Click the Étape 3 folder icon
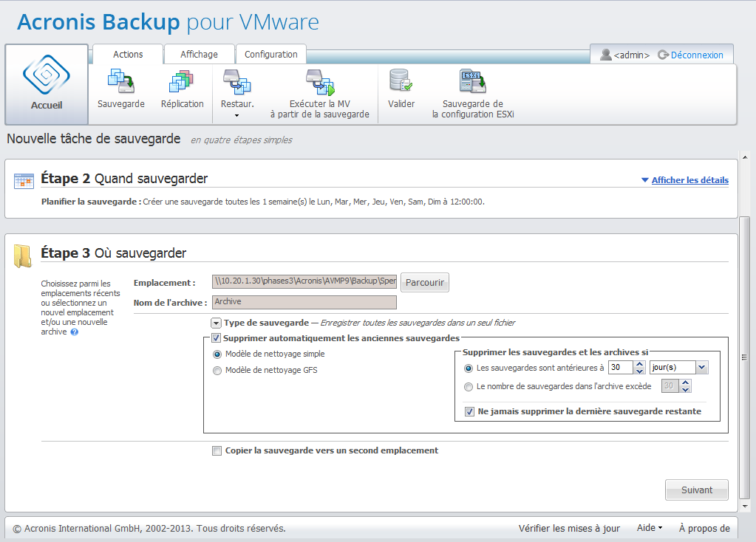 (23, 255)
